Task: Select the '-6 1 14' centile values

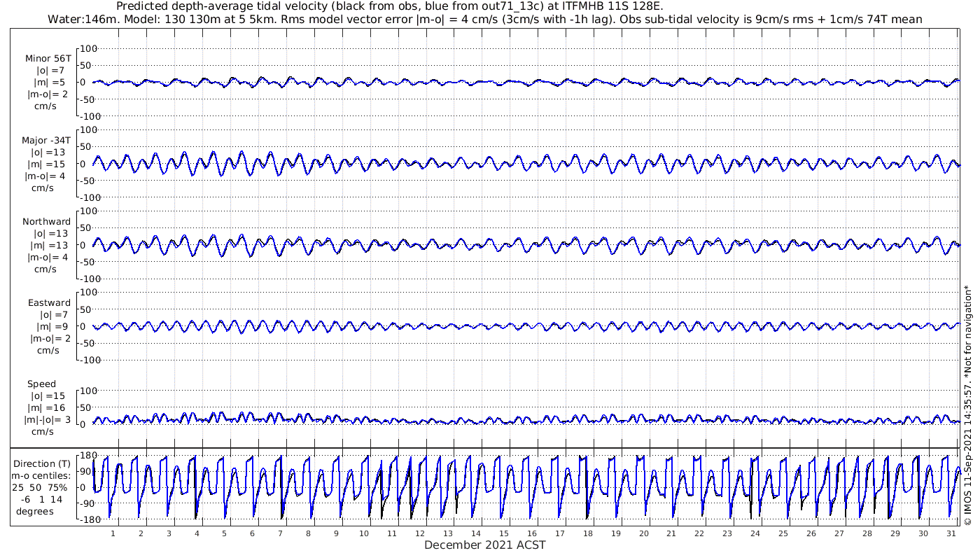Action: 42,499
